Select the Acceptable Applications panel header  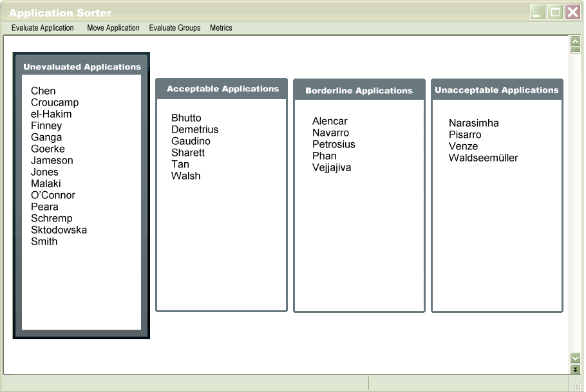tap(222, 89)
